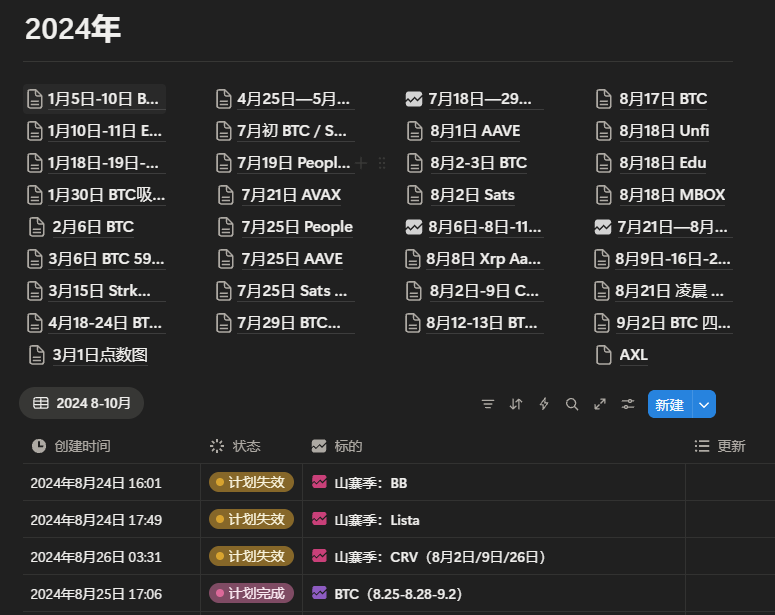Click drag handle dots next to 7月19日 Peopl...
This screenshot has height=615, width=775.
pyautogui.click(x=382, y=163)
